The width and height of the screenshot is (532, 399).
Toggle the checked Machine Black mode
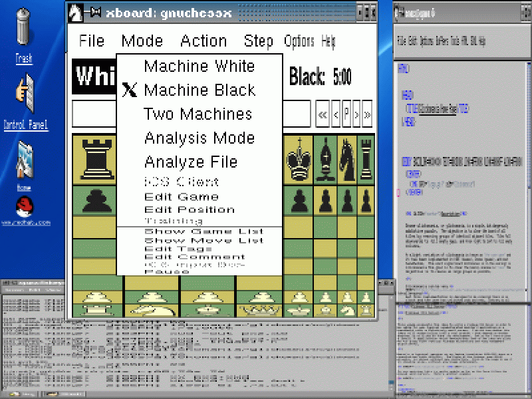click(x=199, y=90)
